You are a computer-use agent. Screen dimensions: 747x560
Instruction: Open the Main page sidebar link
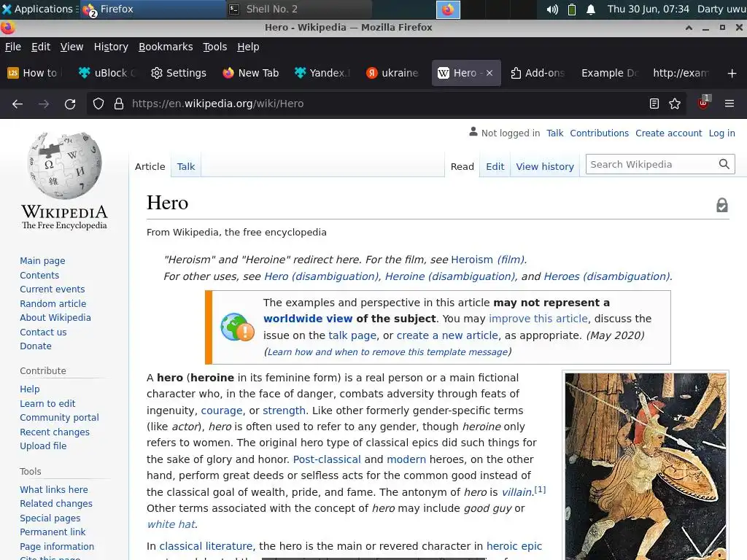point(42,261)
